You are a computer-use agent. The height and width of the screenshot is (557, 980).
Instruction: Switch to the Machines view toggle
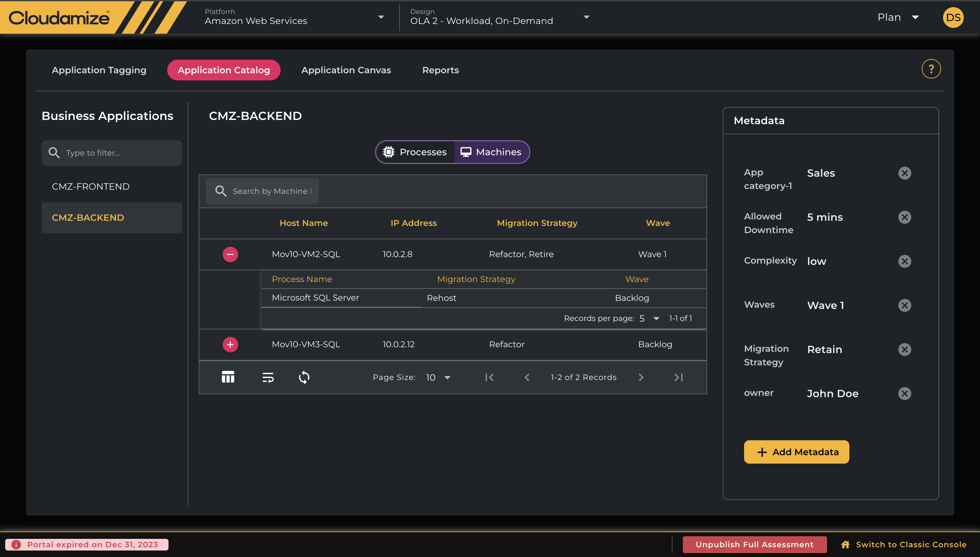[x=491, y=152]
